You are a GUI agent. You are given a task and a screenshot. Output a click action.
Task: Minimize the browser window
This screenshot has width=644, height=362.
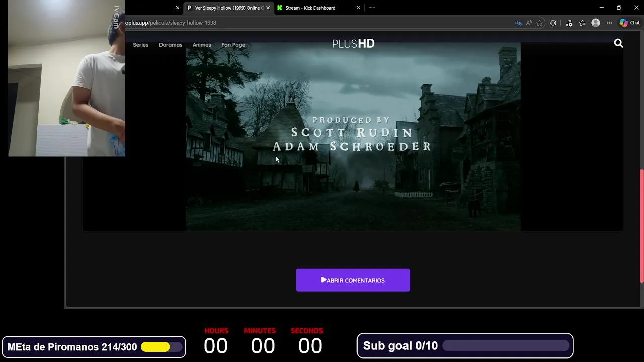pos(601,8)
